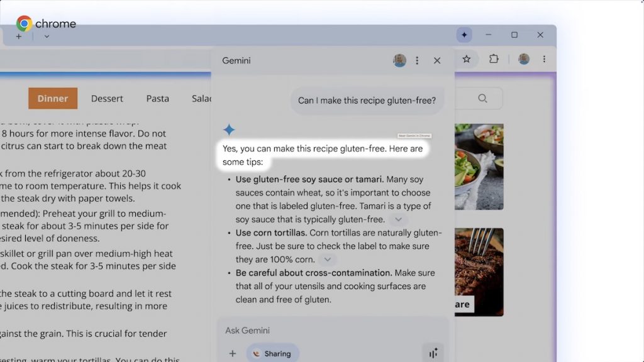
Task: Open the Gemini panel three-dot menu
Action: pyautogui.click(x=417, y=60)
